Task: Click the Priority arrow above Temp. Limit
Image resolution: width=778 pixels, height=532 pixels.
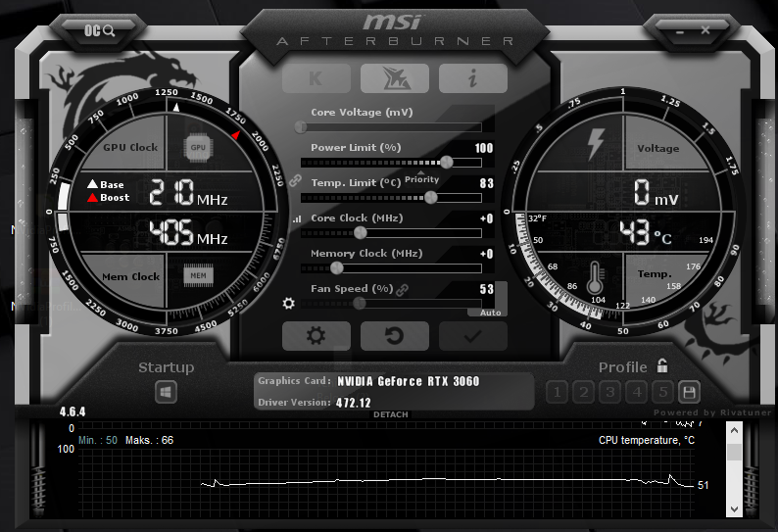Action: pos(421,172)
